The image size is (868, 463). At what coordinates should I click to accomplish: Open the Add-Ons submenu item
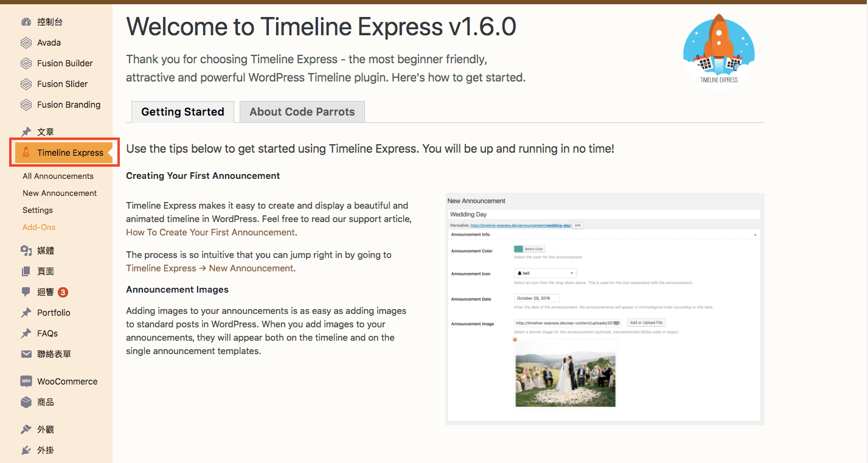pos(39,227)
